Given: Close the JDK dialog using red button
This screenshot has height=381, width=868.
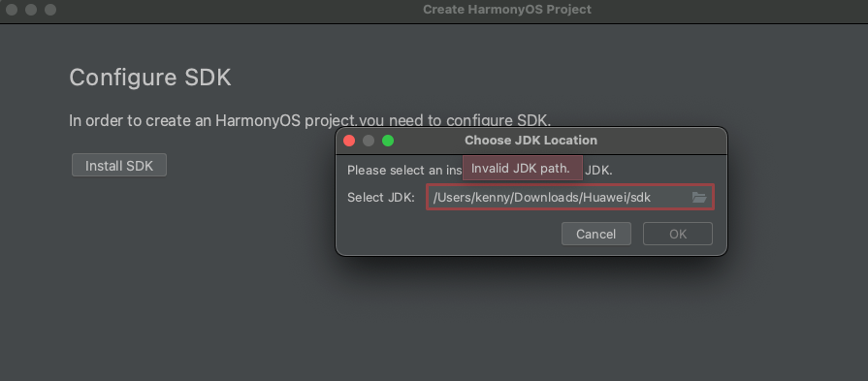Looking at the screenshot, I should pyautogui.click(x=349, y=141).
